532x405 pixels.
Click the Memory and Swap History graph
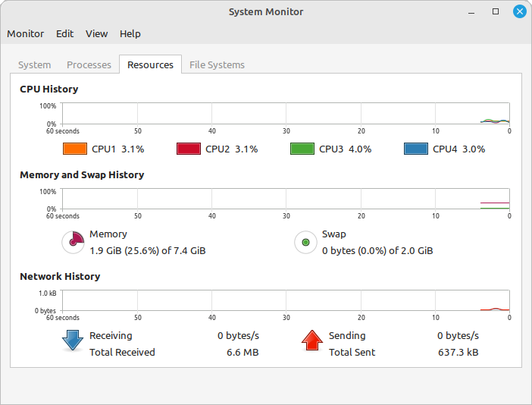[x=286, y=199]
